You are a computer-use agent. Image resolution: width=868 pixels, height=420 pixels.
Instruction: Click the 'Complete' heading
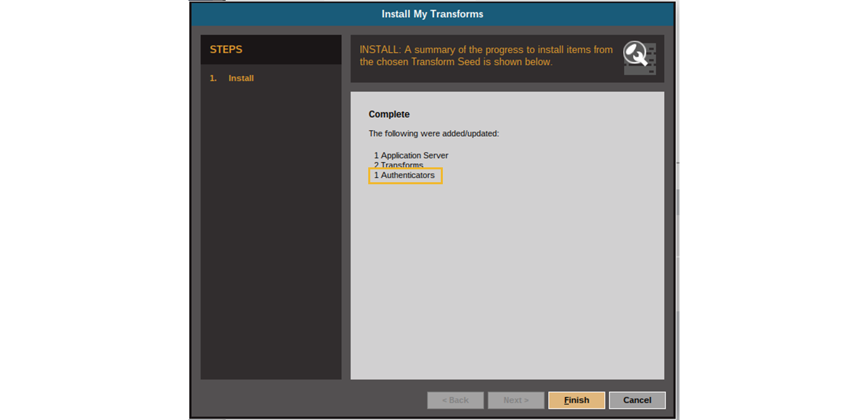tap(389, 114)
